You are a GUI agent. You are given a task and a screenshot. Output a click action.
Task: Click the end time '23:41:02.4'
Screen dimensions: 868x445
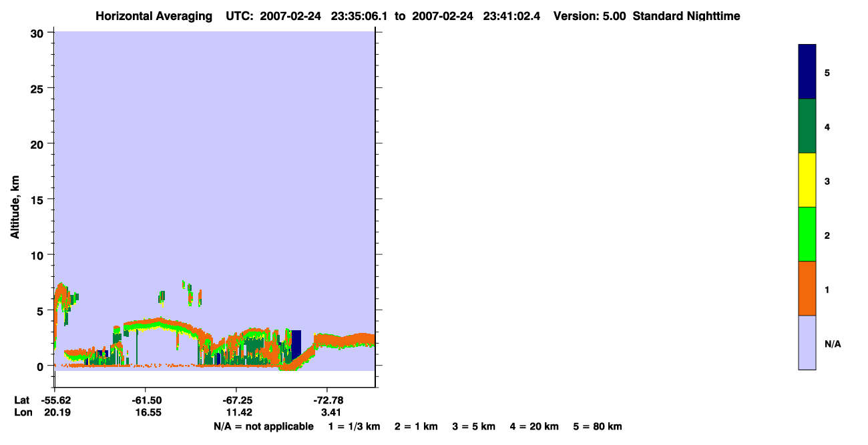coord(511,16)
